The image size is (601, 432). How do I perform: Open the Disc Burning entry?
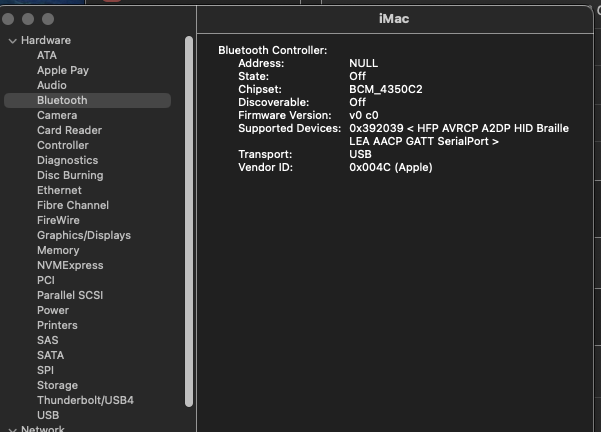point(70,175)
